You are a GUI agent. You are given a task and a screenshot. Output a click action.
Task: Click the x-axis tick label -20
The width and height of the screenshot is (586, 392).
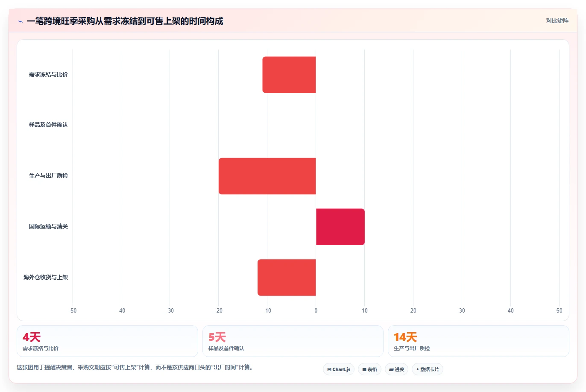point(219,310)
